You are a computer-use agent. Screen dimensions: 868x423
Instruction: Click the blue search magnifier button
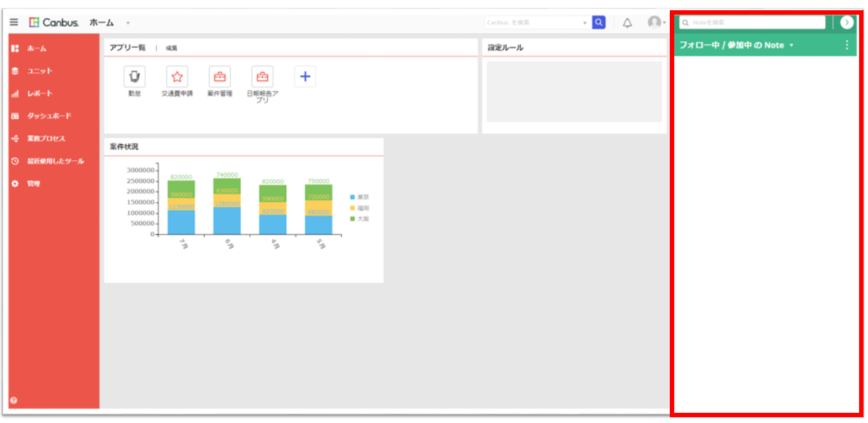pyautogui.click(x=598, y=22)
